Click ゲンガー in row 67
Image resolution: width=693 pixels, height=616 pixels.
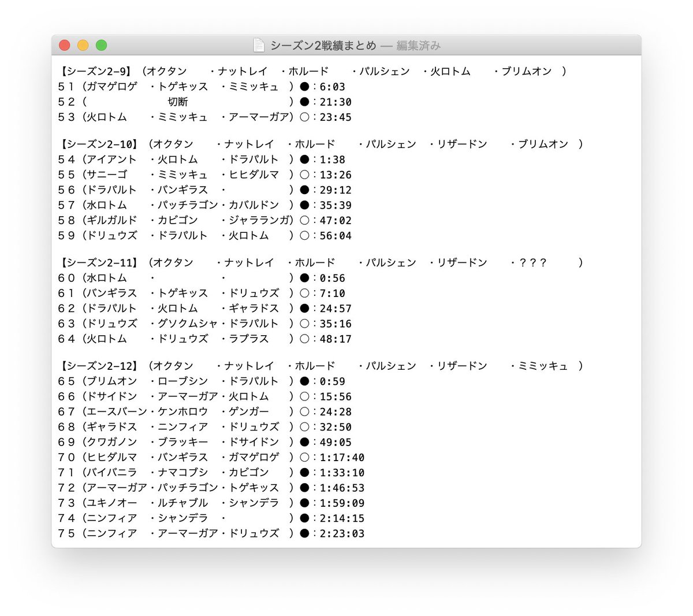pyautogui.click(x=249, y=411)
